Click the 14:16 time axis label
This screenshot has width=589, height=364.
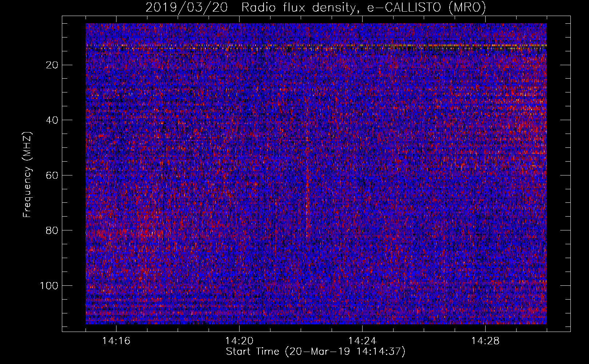click(x=116, y=341)
